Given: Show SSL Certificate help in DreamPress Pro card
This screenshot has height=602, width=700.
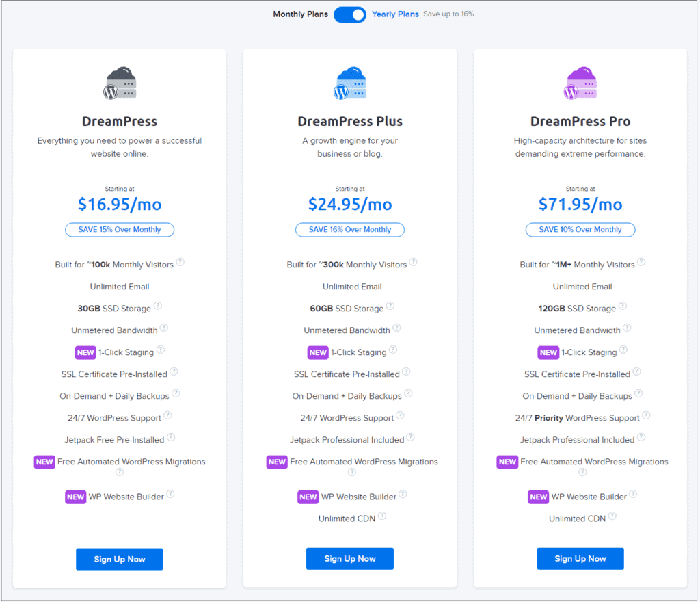Looking at the screenshot, I should pyautogui.click(x=637, y=371).
